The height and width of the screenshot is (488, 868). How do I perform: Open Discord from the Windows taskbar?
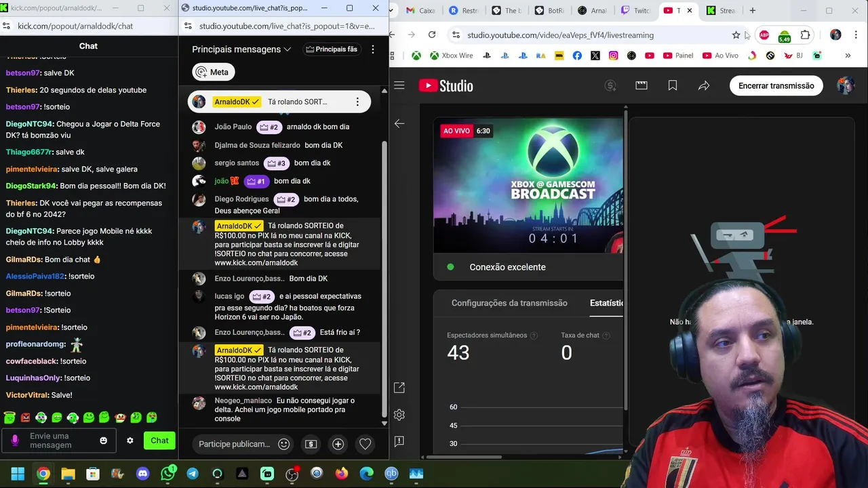(x=142, y=474)
